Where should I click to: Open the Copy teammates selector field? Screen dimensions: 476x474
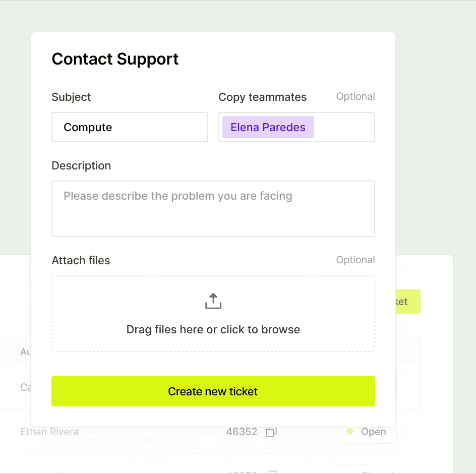(x=296, y=127)
